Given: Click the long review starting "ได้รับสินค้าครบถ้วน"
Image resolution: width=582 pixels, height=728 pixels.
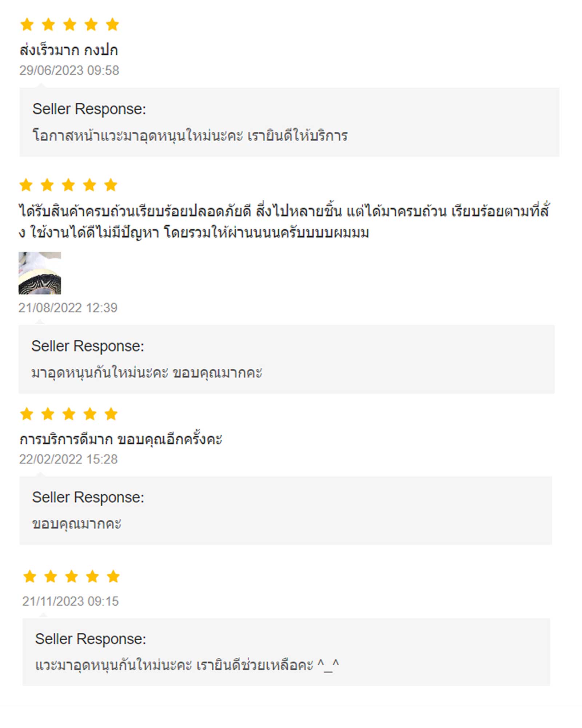Looking at the screenshot, I should coord(284,221).
